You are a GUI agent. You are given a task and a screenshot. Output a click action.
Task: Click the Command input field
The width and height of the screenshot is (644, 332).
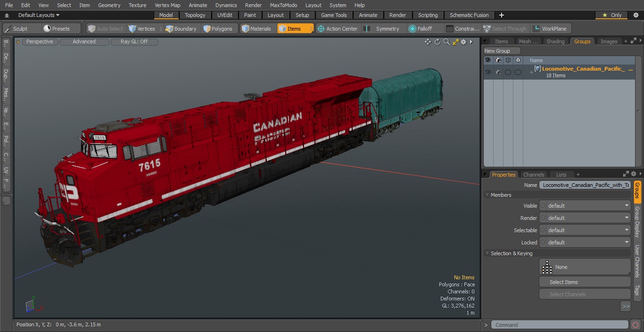click(x=560, y=325)
